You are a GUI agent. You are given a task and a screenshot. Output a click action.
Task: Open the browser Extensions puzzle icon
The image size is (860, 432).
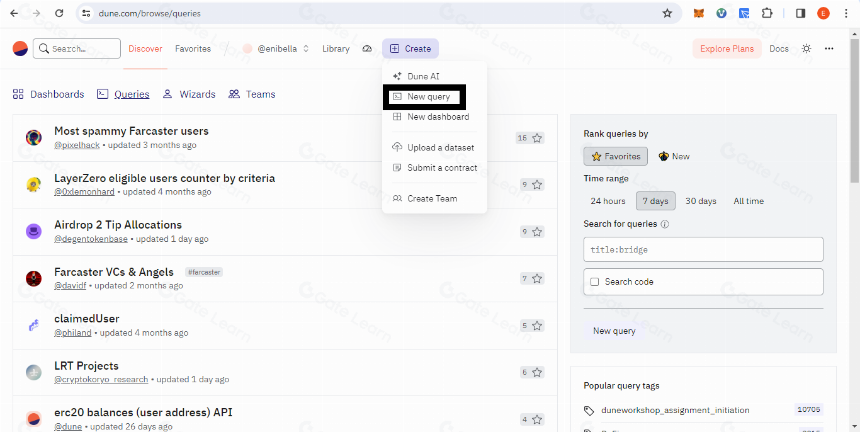click(767, 13)
